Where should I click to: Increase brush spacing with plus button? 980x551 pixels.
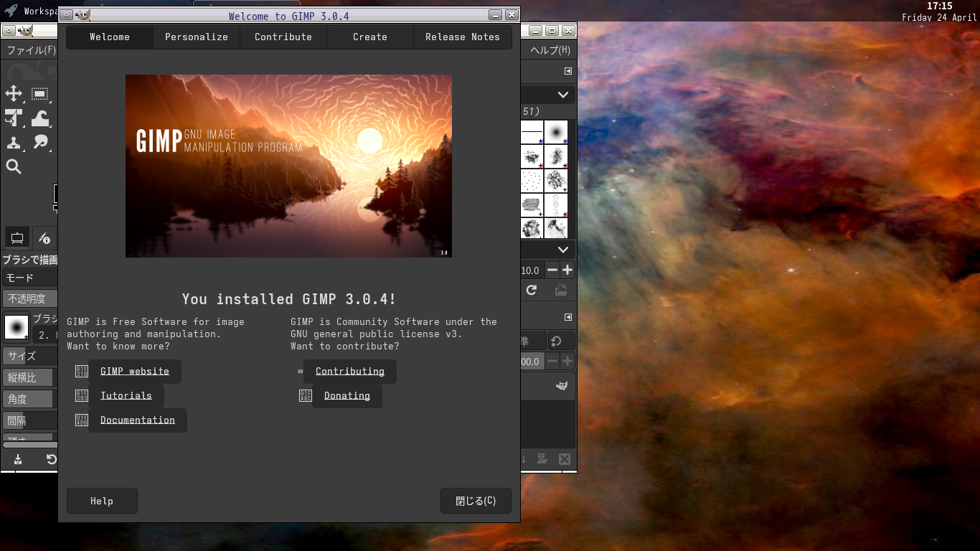click(x=567, y=270)
